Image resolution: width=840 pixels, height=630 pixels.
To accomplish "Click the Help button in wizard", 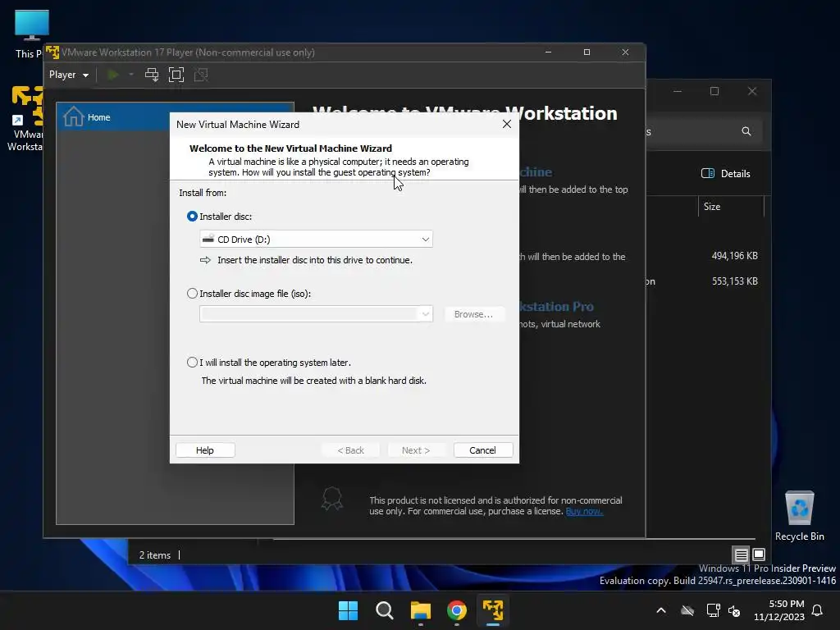I will point(204,450).
